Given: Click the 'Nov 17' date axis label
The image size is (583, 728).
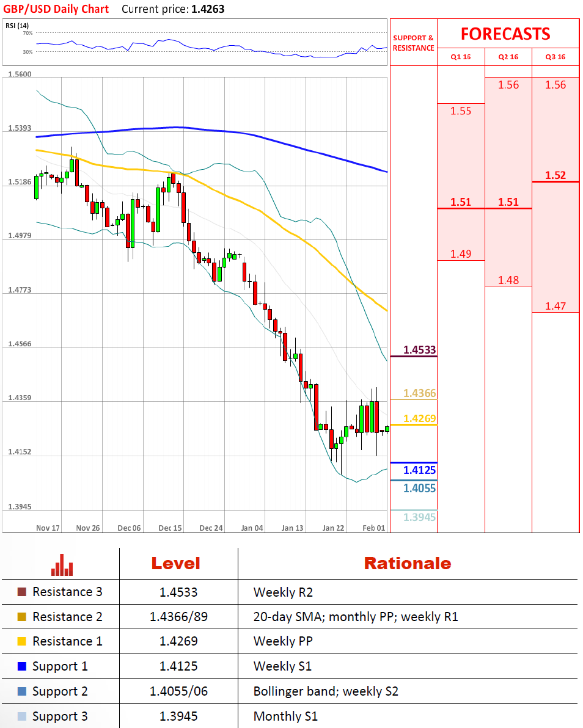Looking at the screenshot, I should pyautogui.click(x=48, y=528).
